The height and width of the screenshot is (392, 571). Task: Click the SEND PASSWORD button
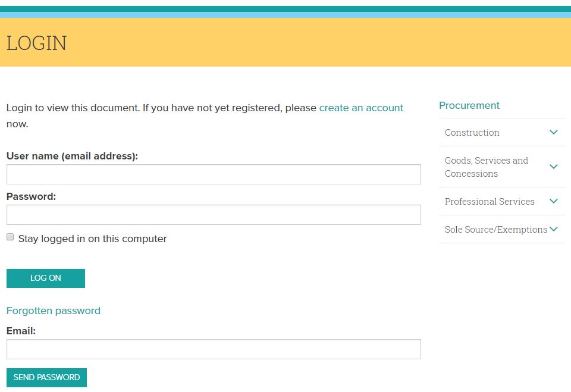46,377
